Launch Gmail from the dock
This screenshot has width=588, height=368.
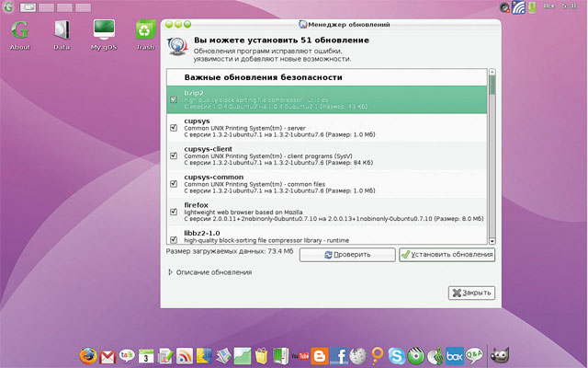[107, 356]
